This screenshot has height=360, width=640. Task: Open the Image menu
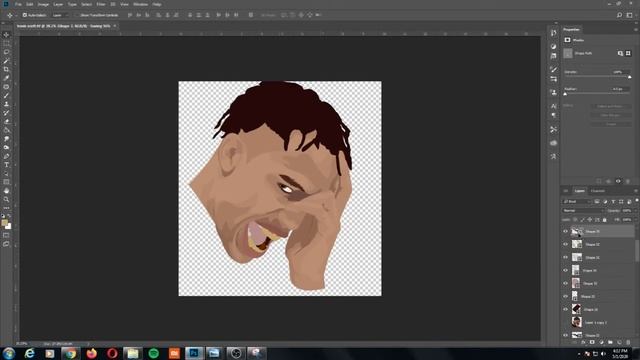click(43, 4)
